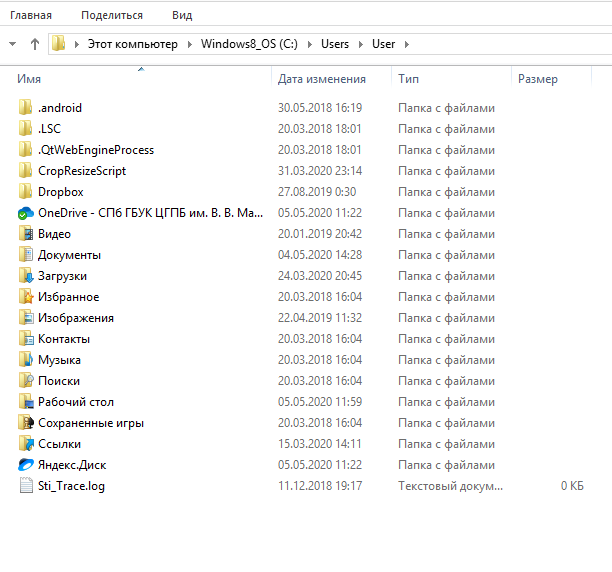Select the .android folder name
Screen dimensions: 612x572
(x=60, y=108)
